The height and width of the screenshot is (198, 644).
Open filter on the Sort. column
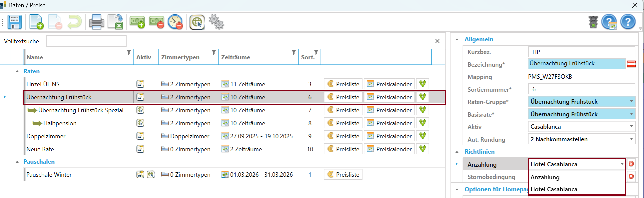[316, 53]
